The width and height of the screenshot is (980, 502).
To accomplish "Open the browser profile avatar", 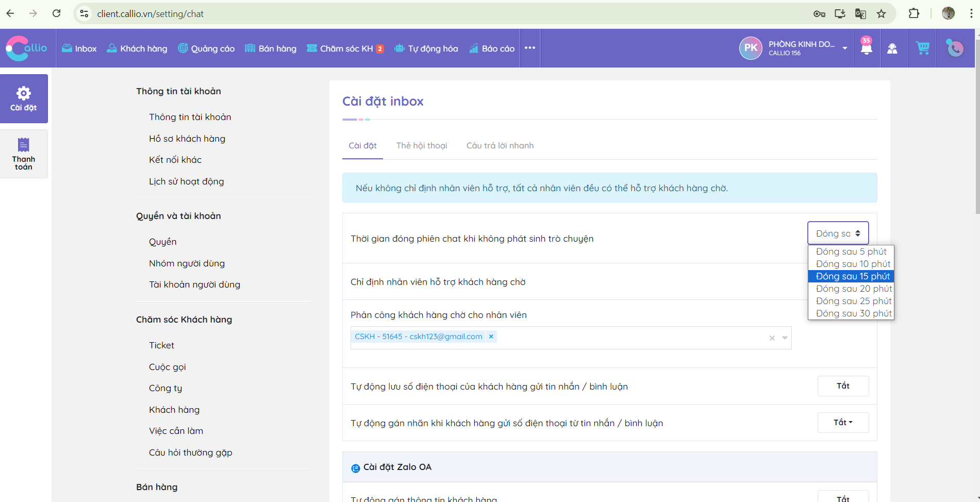I will tap(949, 13).
